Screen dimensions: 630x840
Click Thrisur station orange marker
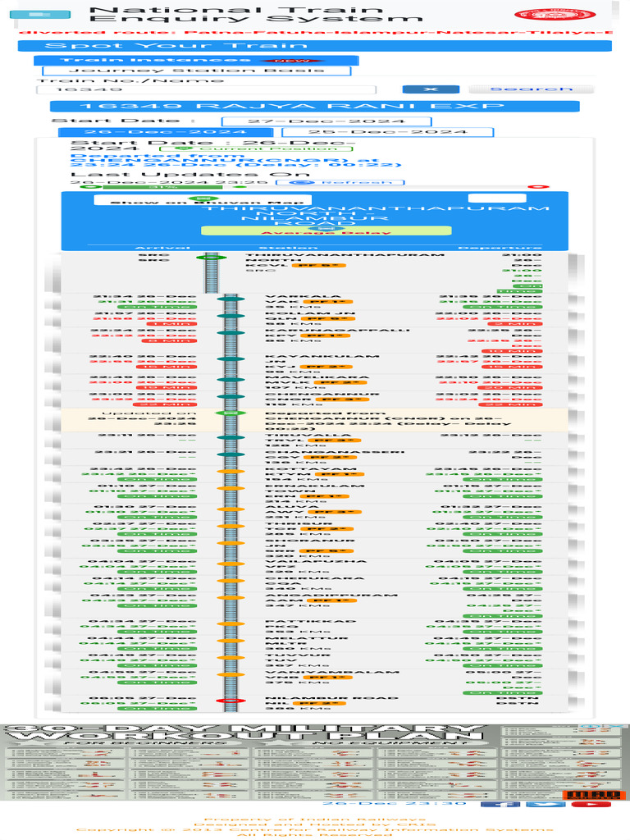point(231,527)
